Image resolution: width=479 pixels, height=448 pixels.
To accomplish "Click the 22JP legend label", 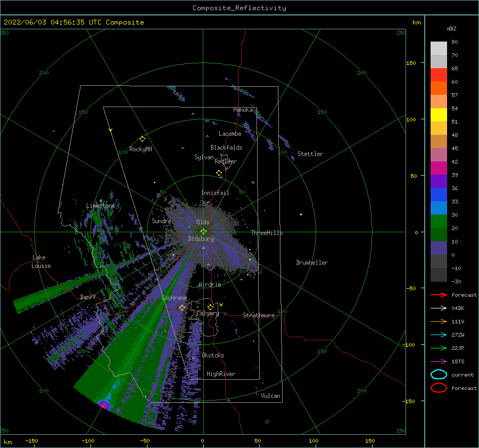I will click(x=458, y=348).
